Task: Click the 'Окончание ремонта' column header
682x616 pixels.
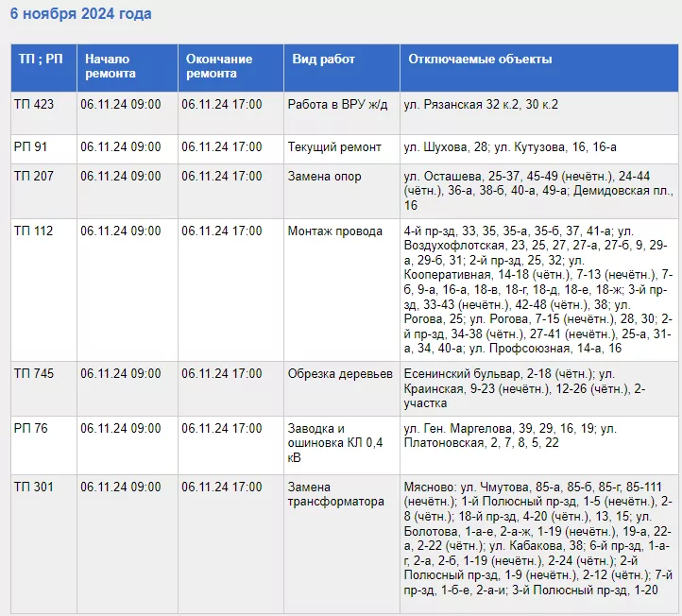Action: point(231,68)
